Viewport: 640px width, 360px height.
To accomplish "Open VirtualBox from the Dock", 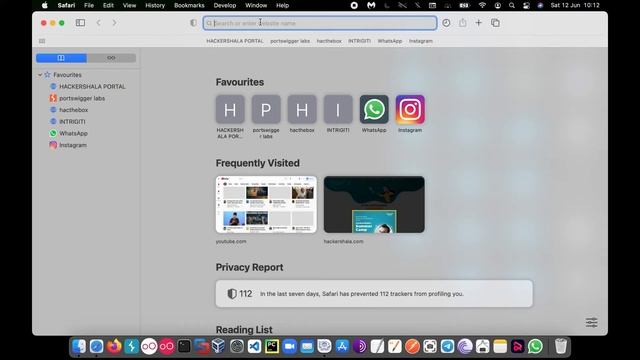I will coord(219,347).
